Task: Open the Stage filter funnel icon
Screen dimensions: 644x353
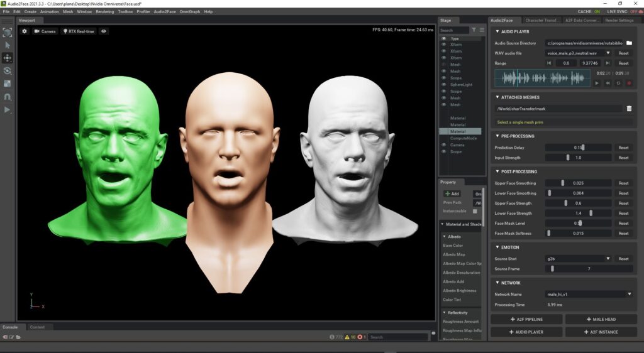Action: tap(475, 30)
